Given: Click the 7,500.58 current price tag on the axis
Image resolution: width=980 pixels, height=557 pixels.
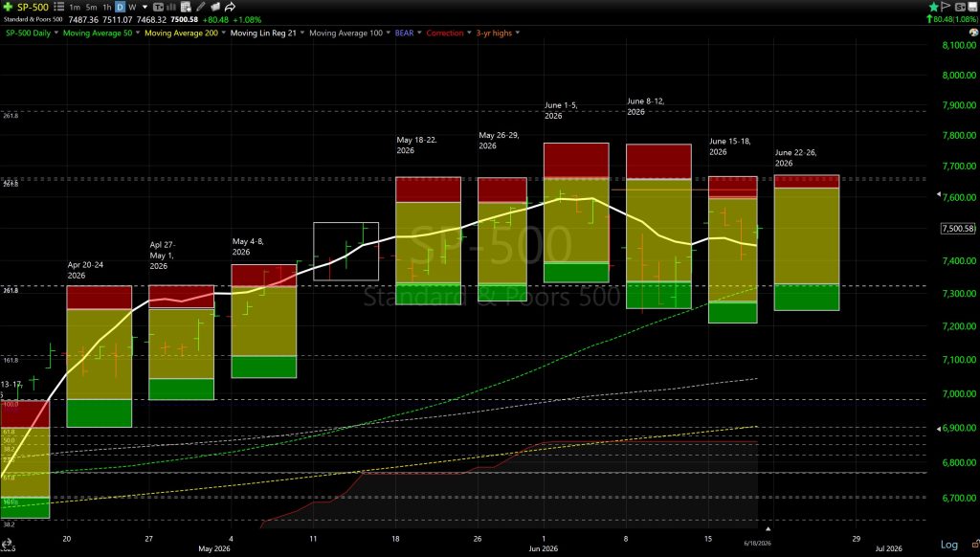Looking at the screenshot, I should pyautogui.click(x=957, y=229).
